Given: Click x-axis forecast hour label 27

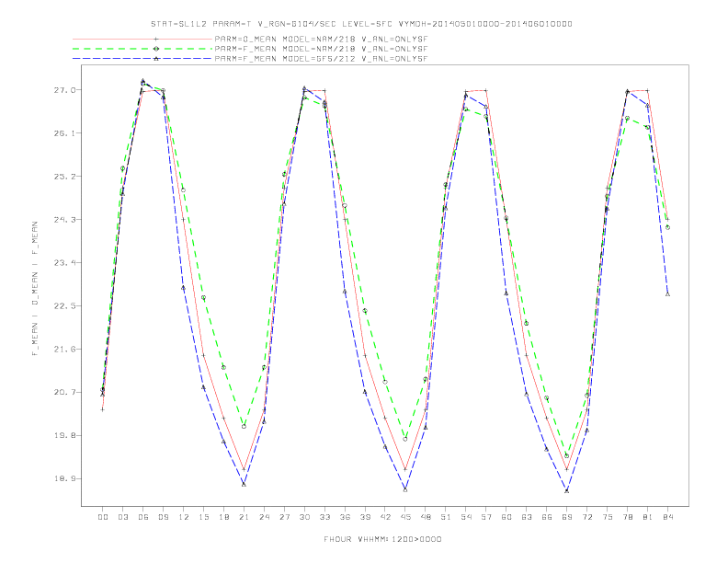Looking at the screenshot, I should 284,517.
